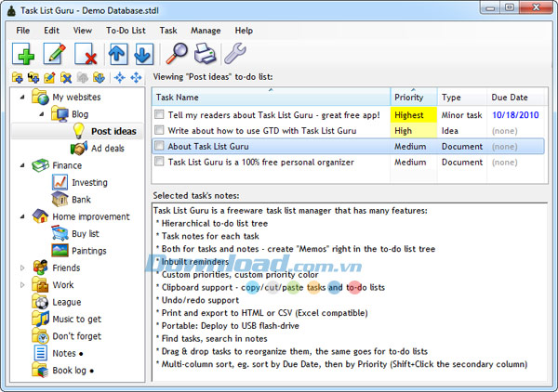Open the View menu
This screenshot has width=558, height=392.
83,31
